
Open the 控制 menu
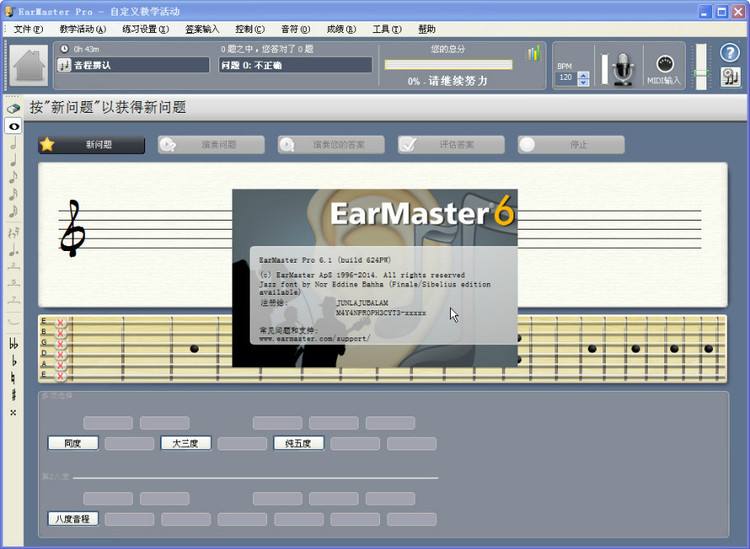[x=250, y=29]
